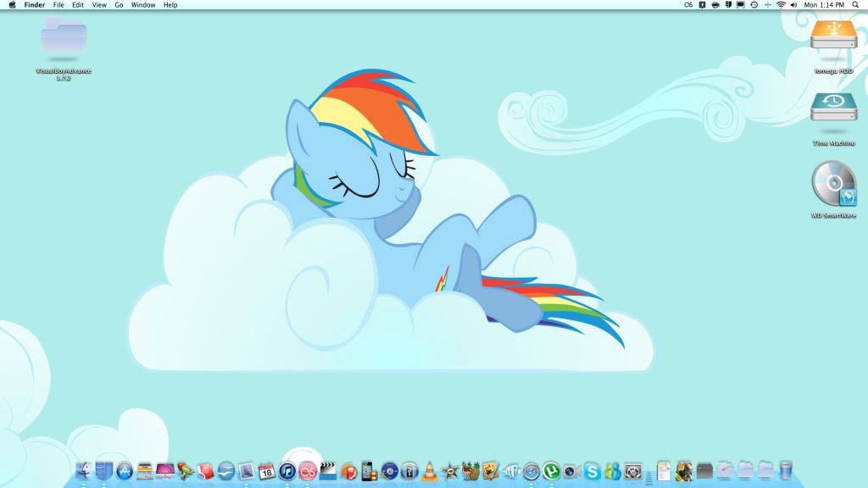Open iMovie star icon in dock
The image size is (868, 488).
(450, 471)
